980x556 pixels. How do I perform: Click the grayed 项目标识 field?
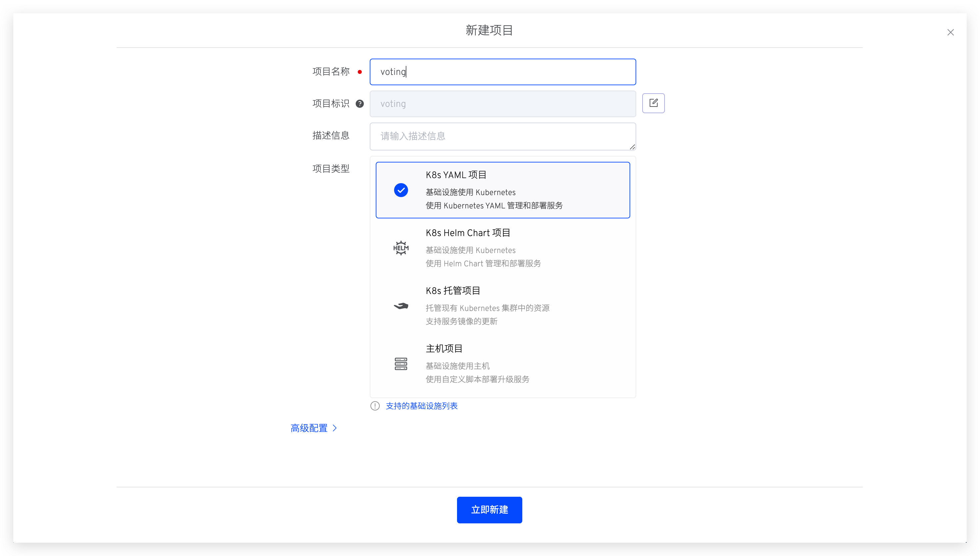pyautogui.click(x=503, y=104)
